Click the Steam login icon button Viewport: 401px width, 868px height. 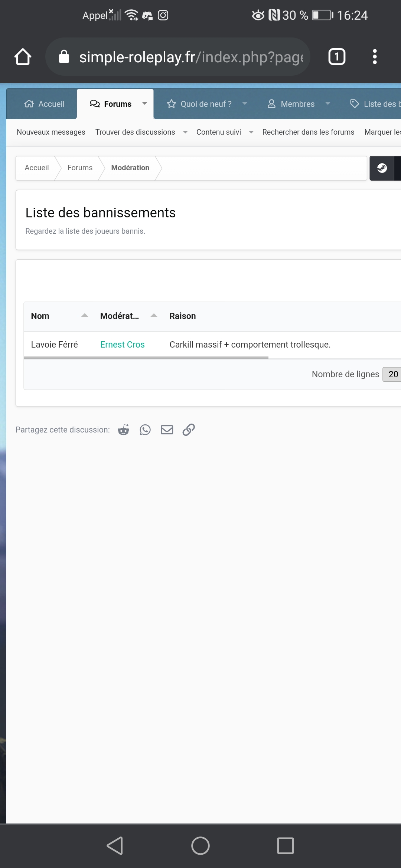382,168
